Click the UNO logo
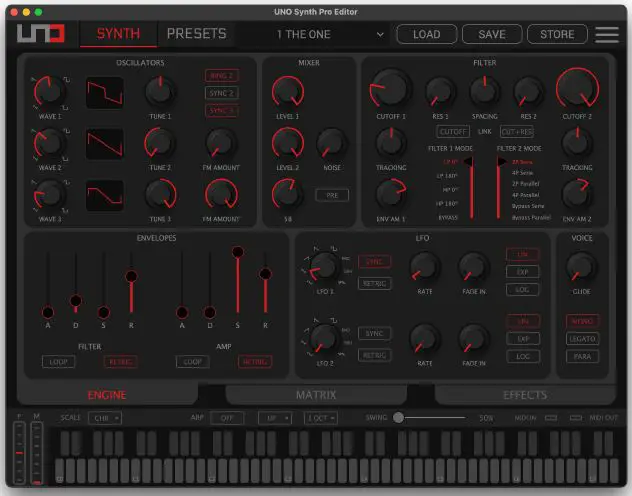632x496 pixels. 41,33
